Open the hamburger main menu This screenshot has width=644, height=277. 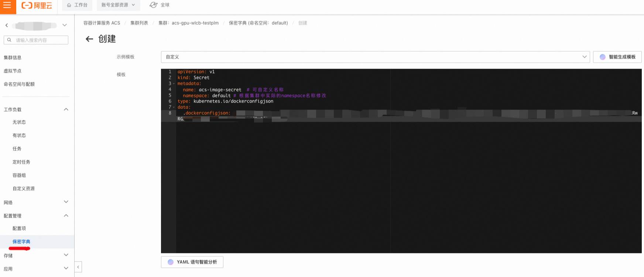tap(7, 6)
